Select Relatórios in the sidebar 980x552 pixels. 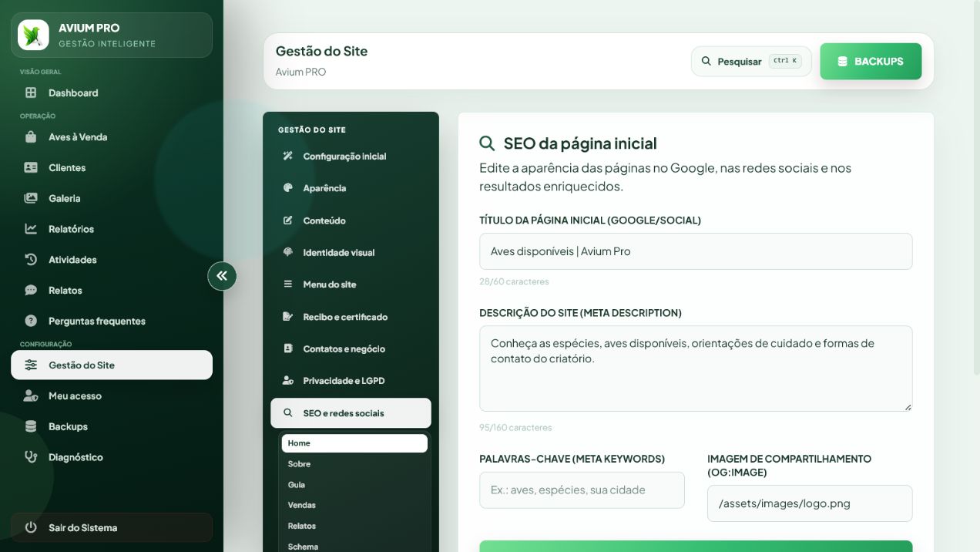pos(112,229)
